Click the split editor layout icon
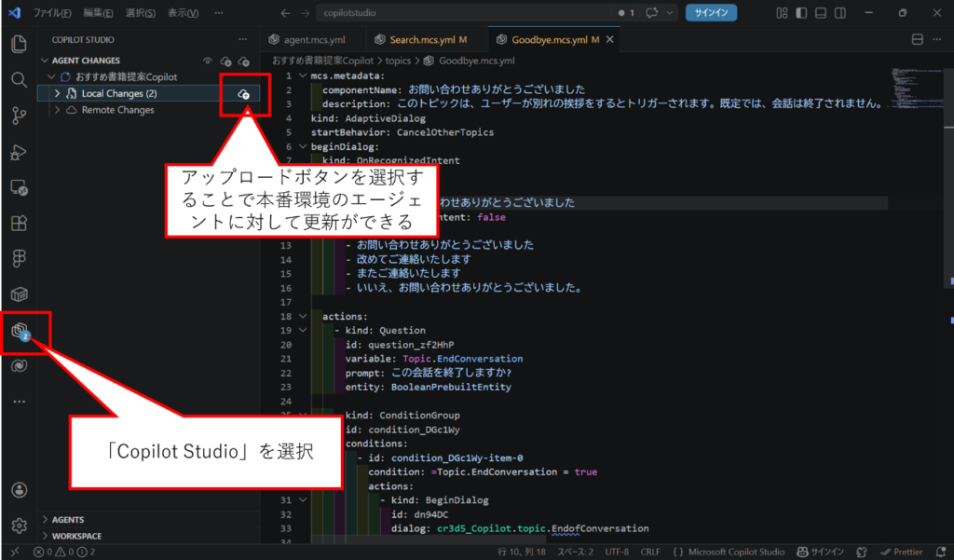 coord(917,39)
